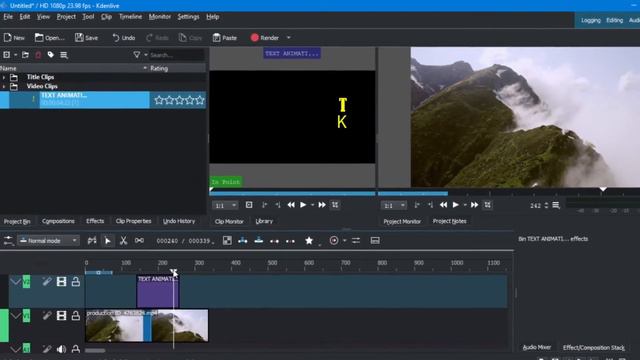Activate the selection arrow tool
This screenshot has width=640, height=360.
(107, 240)
